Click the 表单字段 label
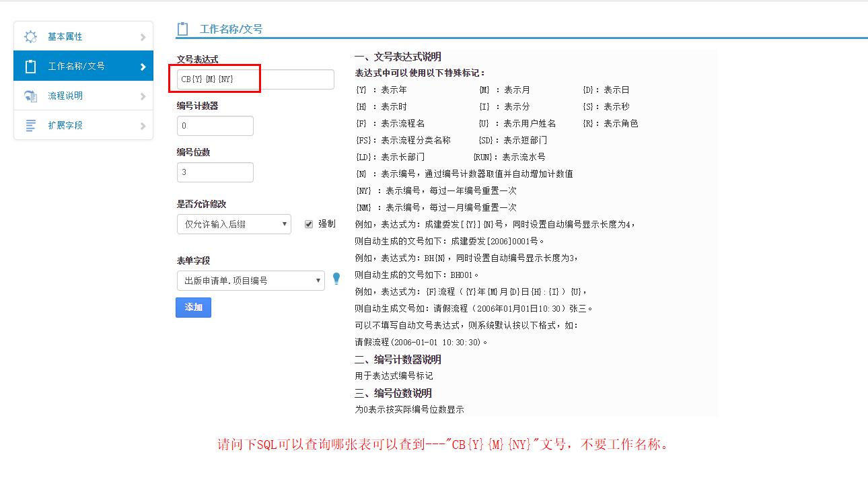868x494 pixels. 193,260
